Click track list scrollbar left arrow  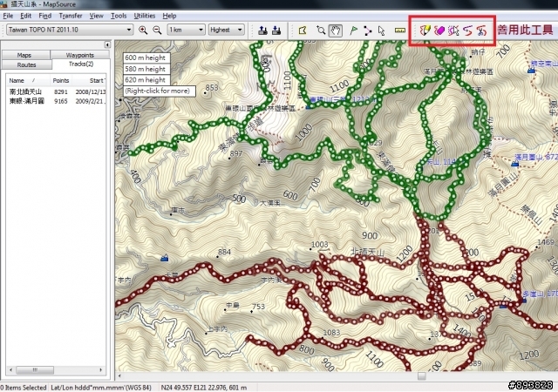(x=11, y=370)
